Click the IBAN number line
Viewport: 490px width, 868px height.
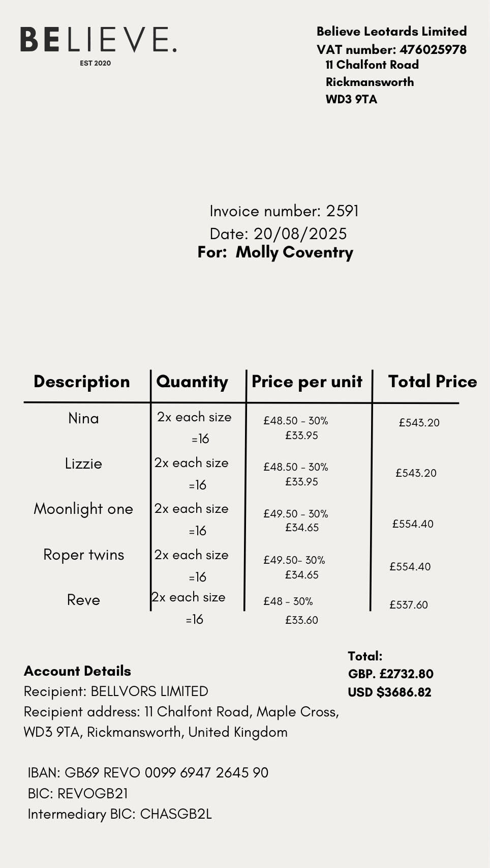pos(148,773)
